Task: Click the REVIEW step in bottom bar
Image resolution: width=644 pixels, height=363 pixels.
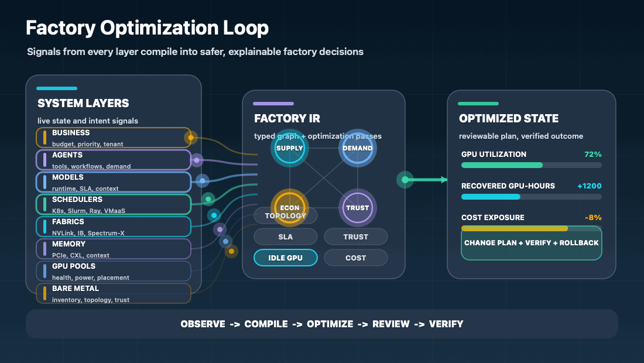Action: coord(391,324)
